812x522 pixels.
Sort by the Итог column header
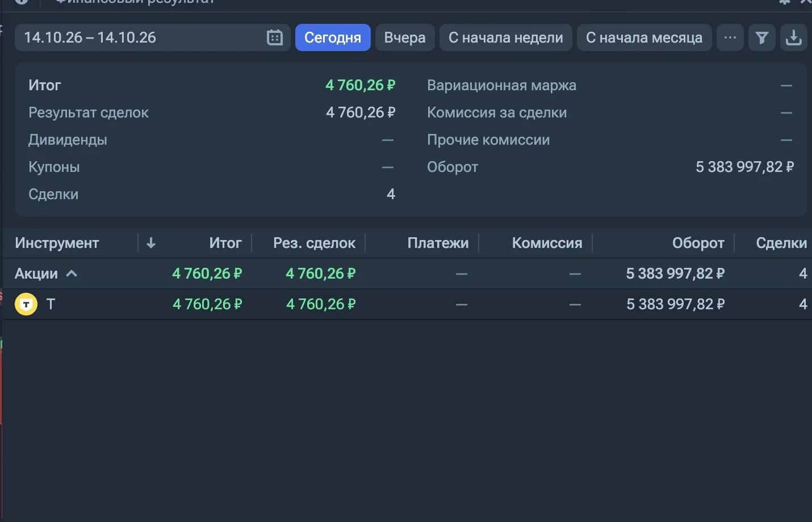click(x=225, y=243)
